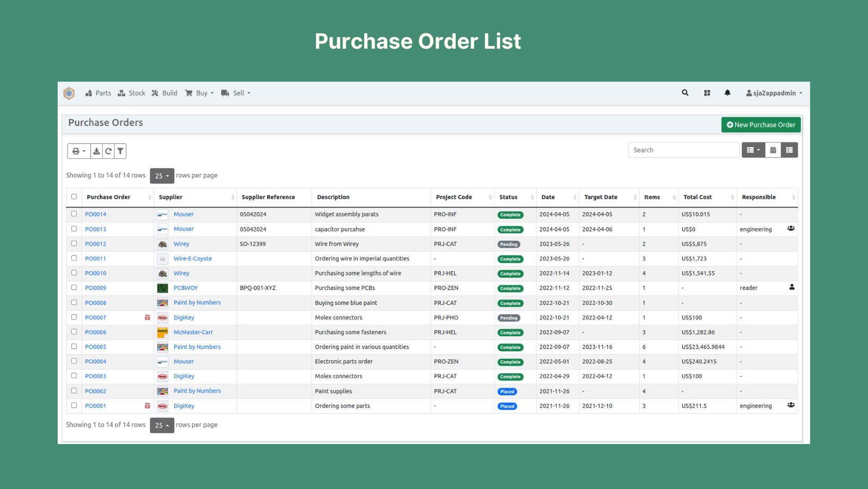868x489 pixels.
Task: Click the InvenTree logo icon
Action: pyautogui.click(x=69, y=93)
